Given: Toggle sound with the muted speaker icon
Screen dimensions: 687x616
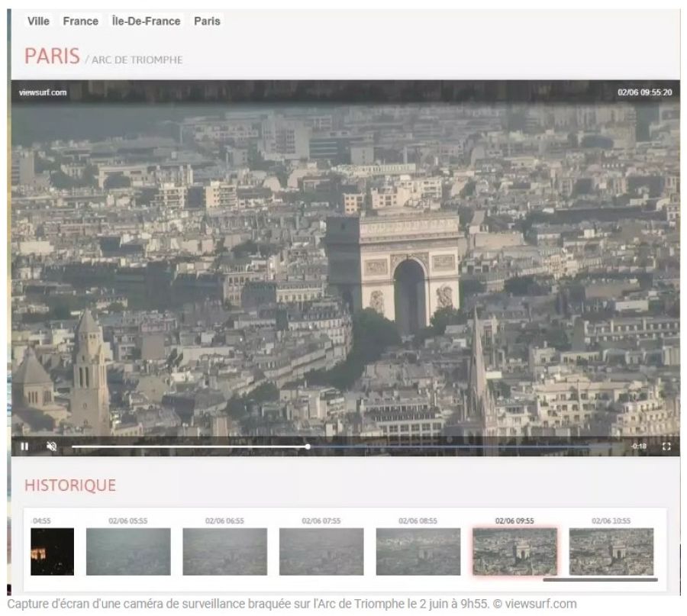Looking at the screenshot, I should click(x=50, y=446).
